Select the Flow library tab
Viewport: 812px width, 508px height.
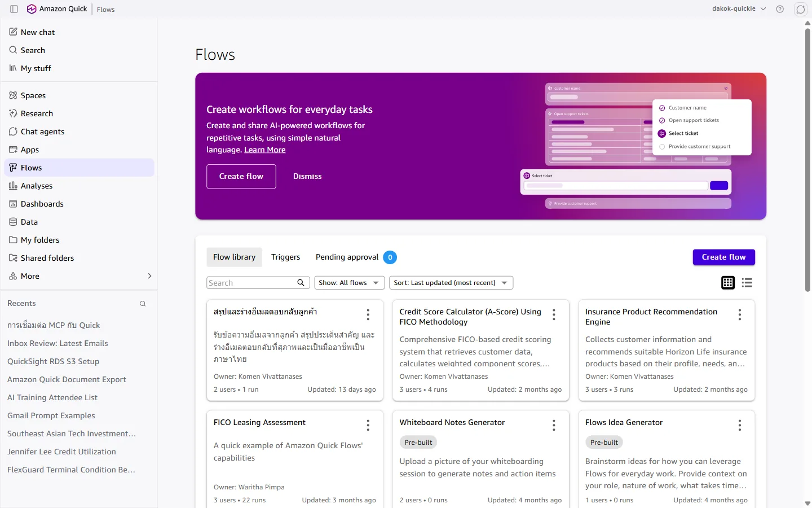tap(234, 257)
